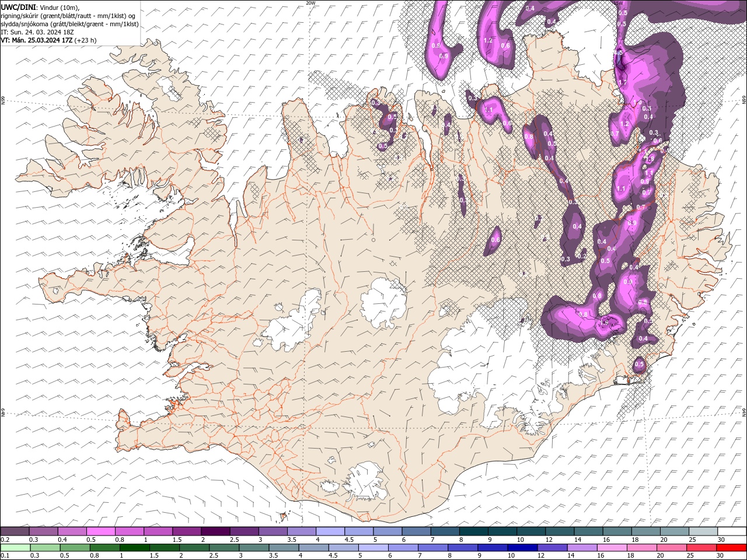Pick the 6–7 swatch in upper legend

pos(416,531)
